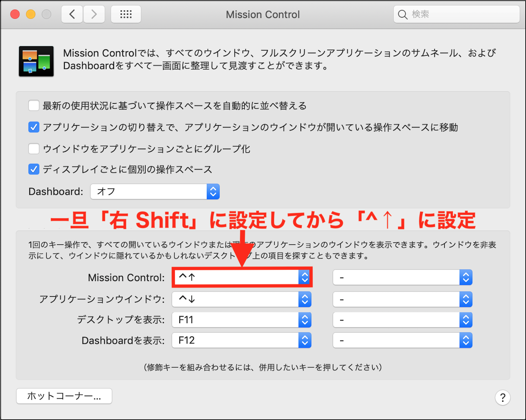The width and height of the screenshot is (526, 420).
Task: Open アプリケーションウインドウ keyboard shortcut dropdown
Action: pos(242,299)
